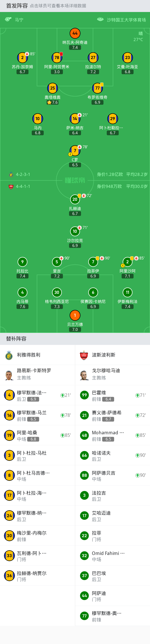Image resolution: width=150 pixels, height=644 pixels.
Task: Open 波斯波利斯 team crest in substitutes
Action: [84, 355]
